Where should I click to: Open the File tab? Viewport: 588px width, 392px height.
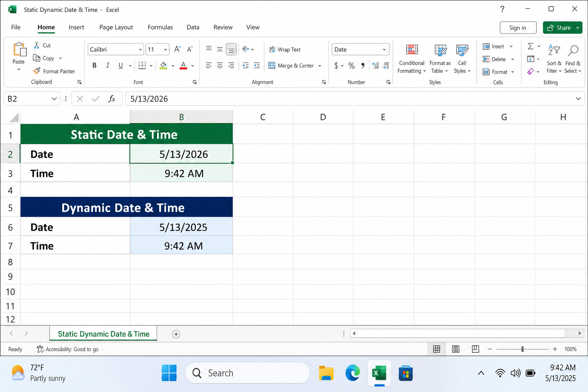[16, 27]
